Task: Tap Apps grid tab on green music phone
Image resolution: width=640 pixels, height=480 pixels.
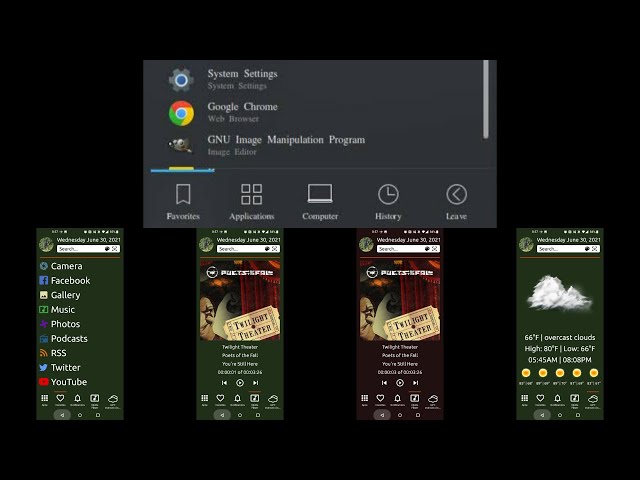Action: (204, 400)
